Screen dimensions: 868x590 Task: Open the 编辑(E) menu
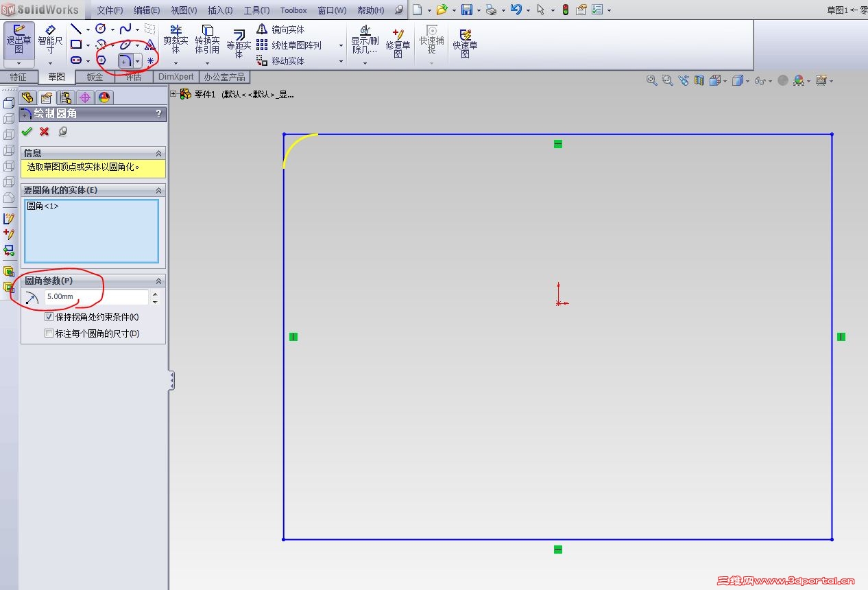coord(147,10)
